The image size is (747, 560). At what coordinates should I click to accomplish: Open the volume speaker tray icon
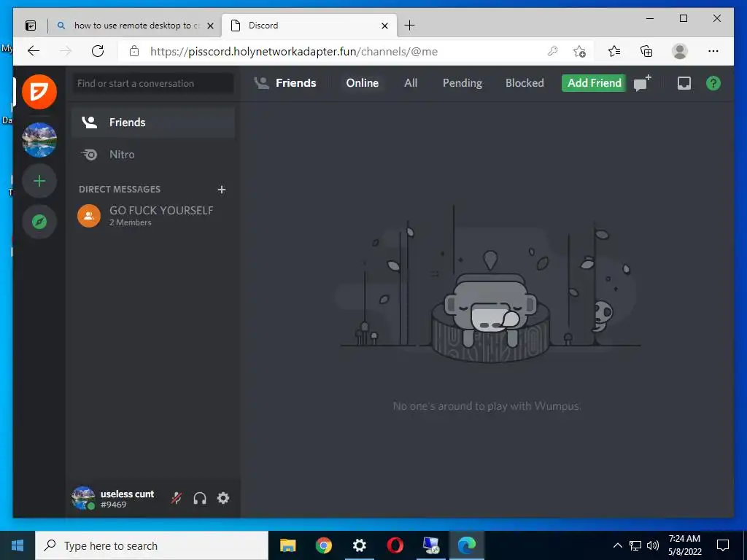tap(653, 545)
